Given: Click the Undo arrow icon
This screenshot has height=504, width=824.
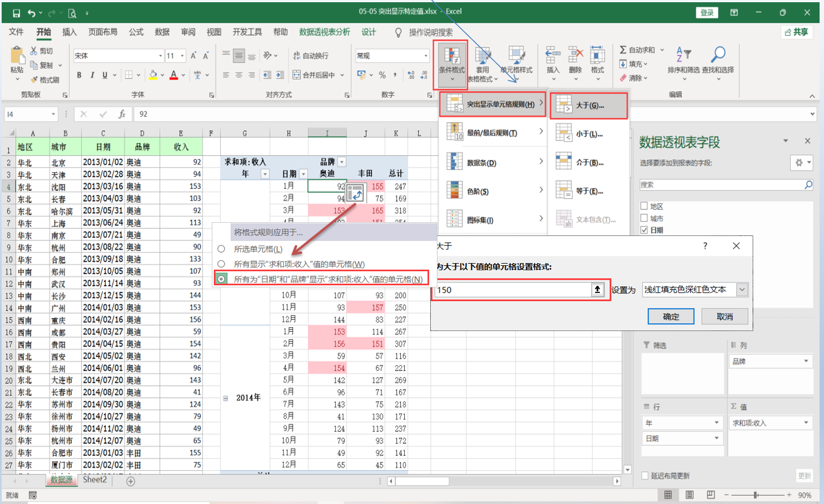Looking at the screenshot, I should (x=32, y=13).
